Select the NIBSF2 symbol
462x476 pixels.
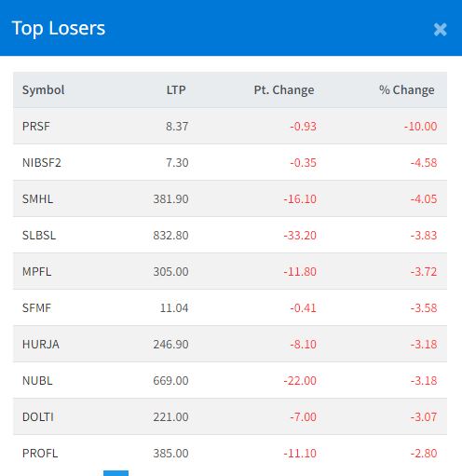[42, 163]
